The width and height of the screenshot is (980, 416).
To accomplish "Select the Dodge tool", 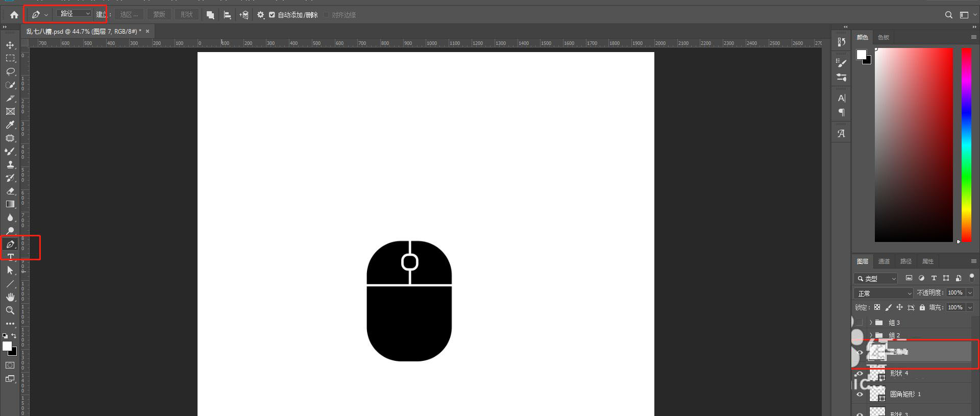I will (x=10, y=231).
